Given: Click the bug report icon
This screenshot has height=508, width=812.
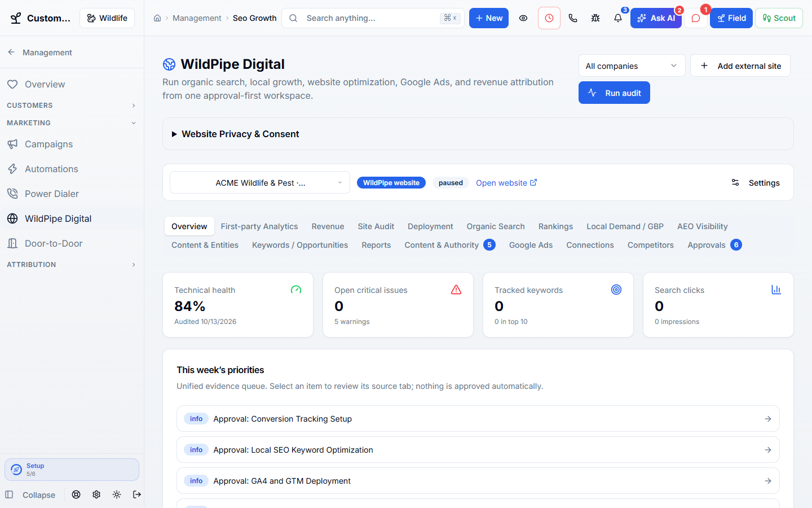Looking at the screenshot, I should tap(595, 18).
